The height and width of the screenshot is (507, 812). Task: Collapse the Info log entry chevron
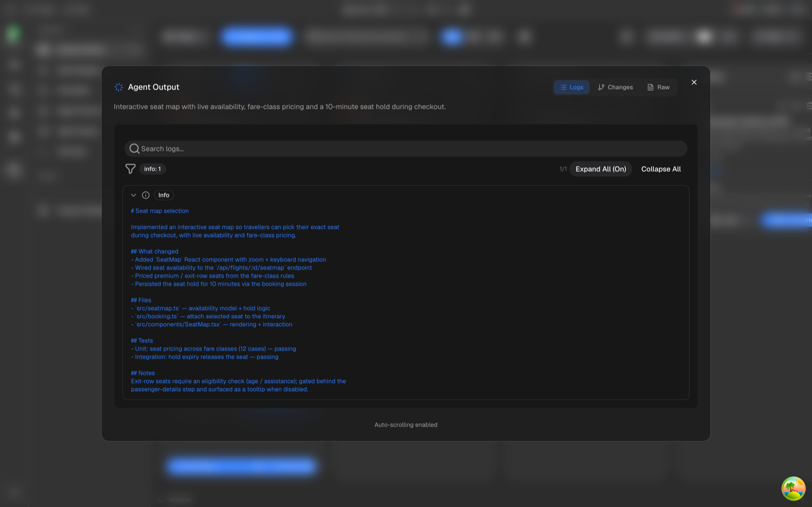click(134, 195)
